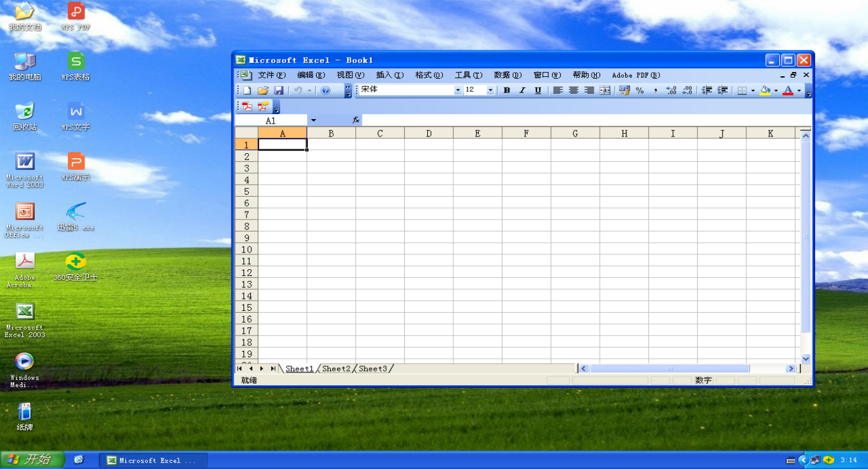Toggle Center alignment
Screen dimensions: 868x469
click(x=573, y=91)
